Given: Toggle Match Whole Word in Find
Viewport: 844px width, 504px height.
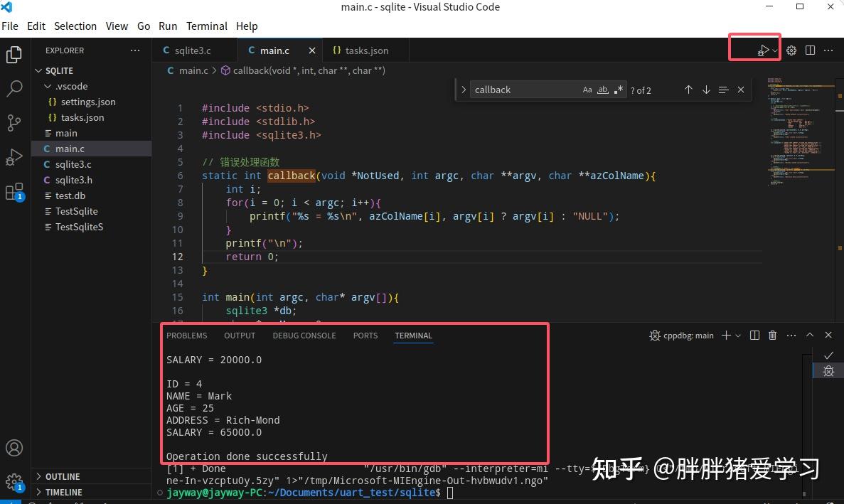Looking at the screenshot, I should [602, 90].
